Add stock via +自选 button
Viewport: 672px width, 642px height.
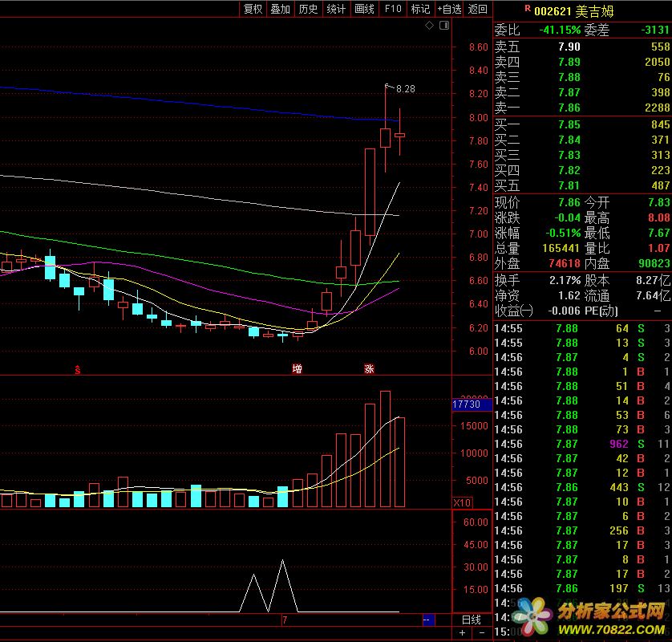[449, 9]
